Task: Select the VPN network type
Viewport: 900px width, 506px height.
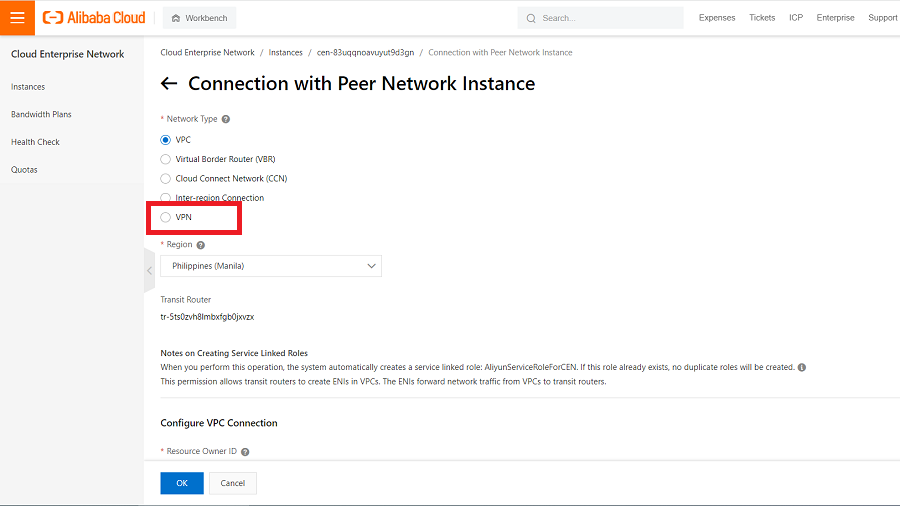Action: (x=166, y=217)
